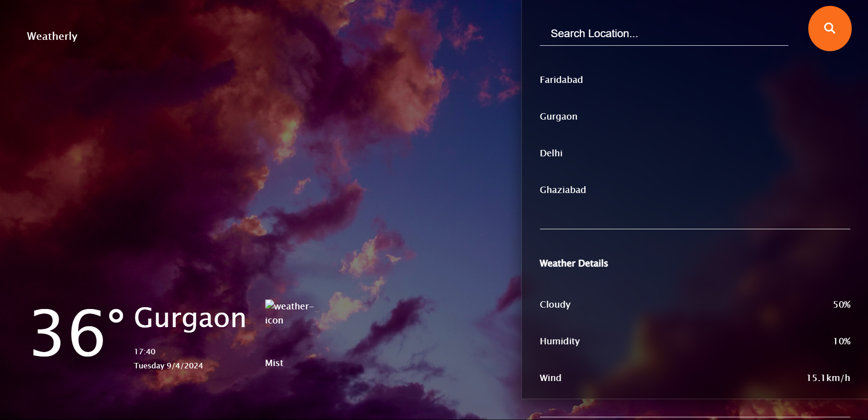This screenshot has height=420, width=868.
Task: Click the large Gurgaon city heading
Action: (x=190, y=318)
